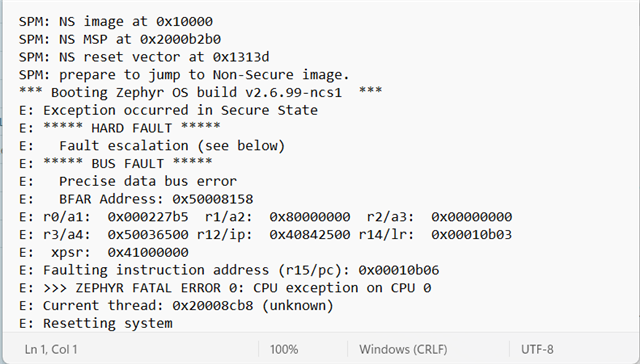Click the BFAR Address 0x50008158 line
Screen dimensions: 640x364
(136, 199)
